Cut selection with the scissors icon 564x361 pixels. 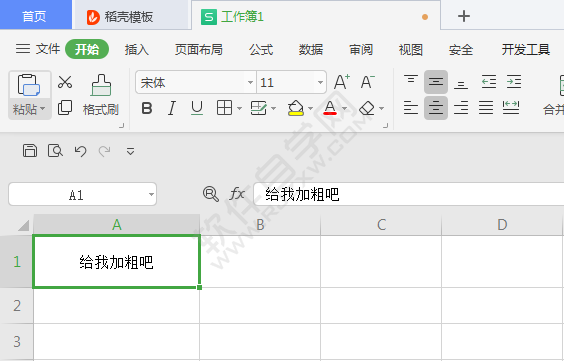(x=65, y=82)
